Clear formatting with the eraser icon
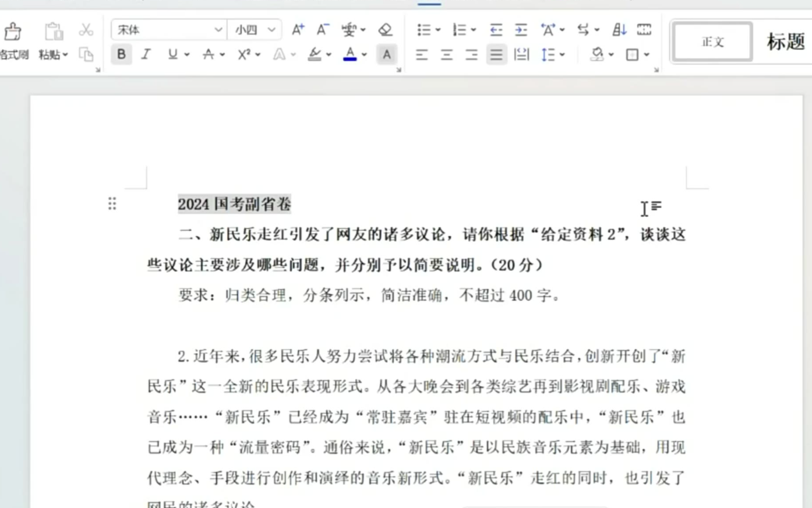This screenshot has width=812, height=508. point(385,30)
